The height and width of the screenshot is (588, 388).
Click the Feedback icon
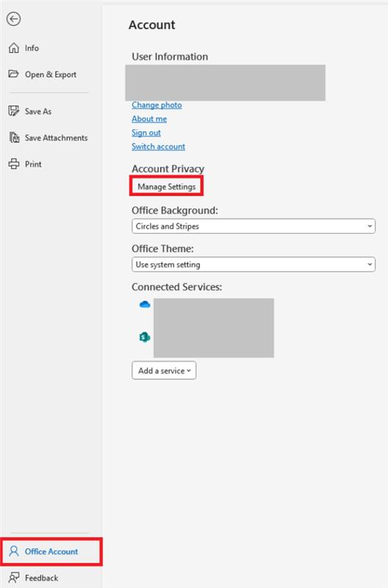pyautogui.click(x=14, y=578)
